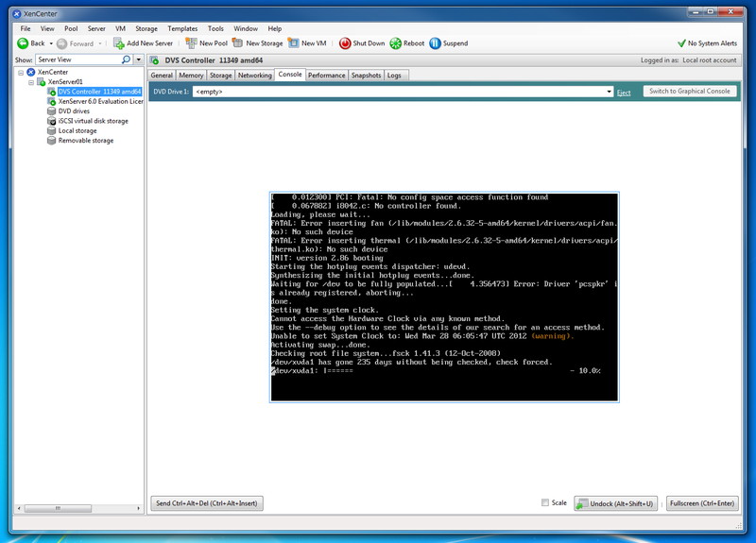Click the Fullscreen (Ctrl+Enter) button

coord(702,503)
